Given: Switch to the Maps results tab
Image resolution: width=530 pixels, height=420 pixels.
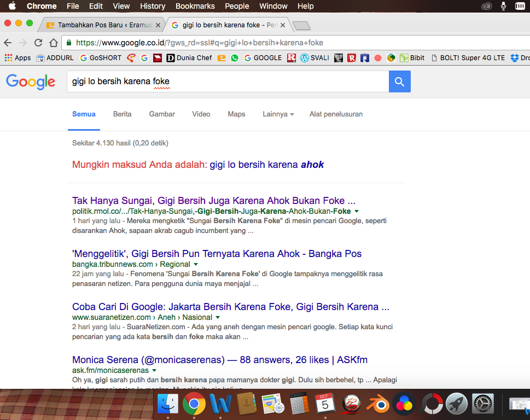Looking at the screenshot, I should click(237, 114).
